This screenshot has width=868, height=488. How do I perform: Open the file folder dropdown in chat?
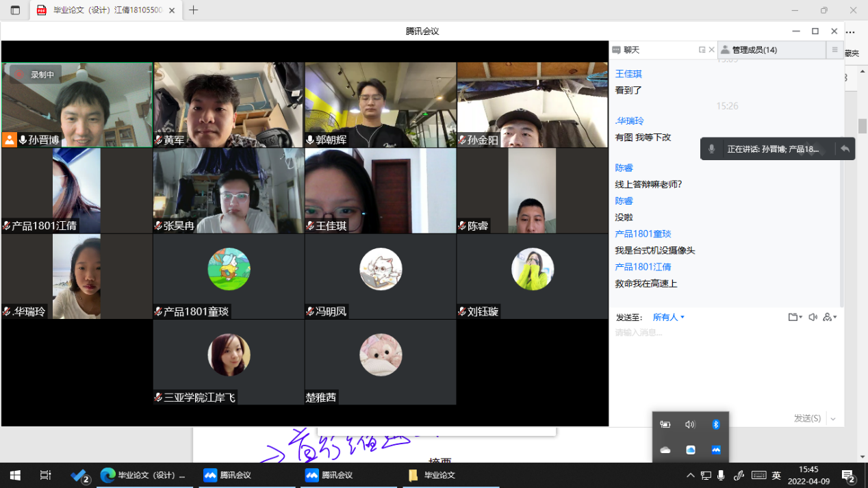pos(795,317)
